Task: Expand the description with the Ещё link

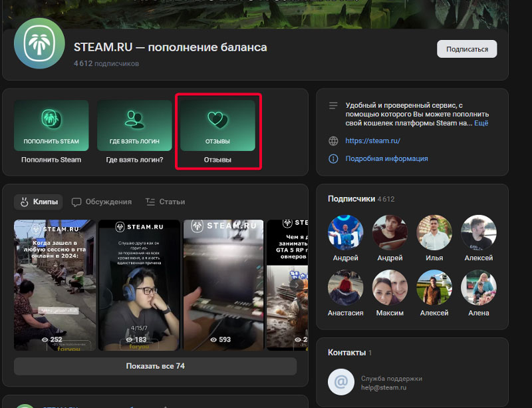Action: pos(481,123)
